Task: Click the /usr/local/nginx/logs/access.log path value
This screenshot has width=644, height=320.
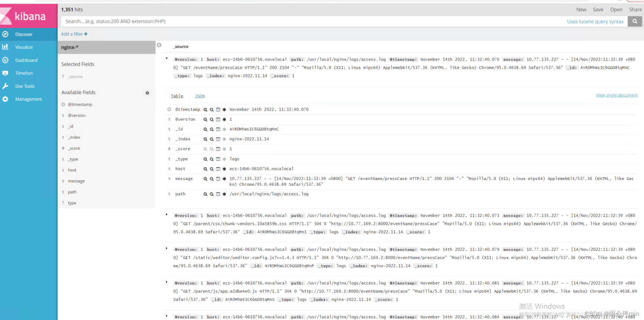Action: (269, 194)
